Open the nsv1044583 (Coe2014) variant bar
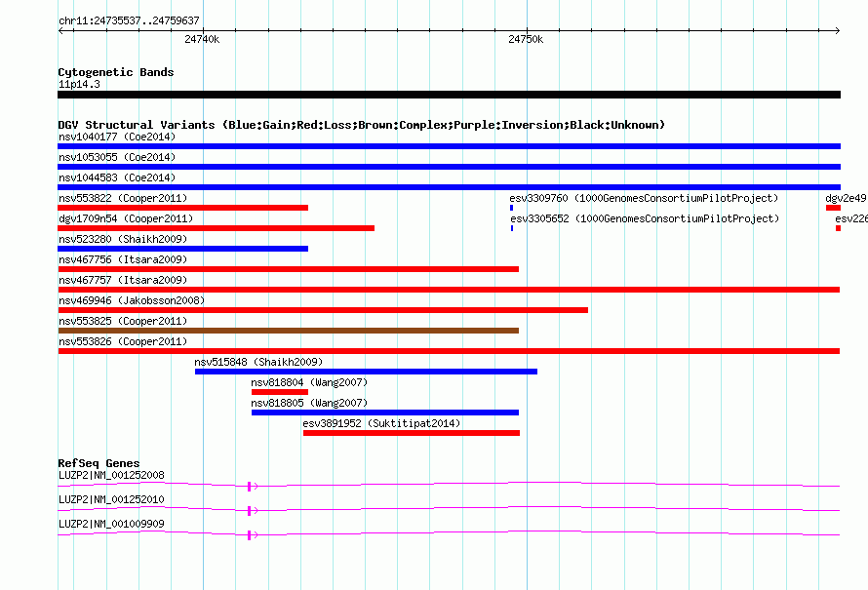This screenshot has width=868, height=590. click(449, 187)
